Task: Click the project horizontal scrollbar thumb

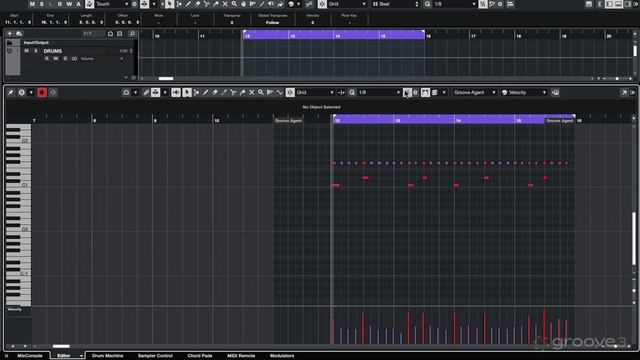Action: (166, 78)
